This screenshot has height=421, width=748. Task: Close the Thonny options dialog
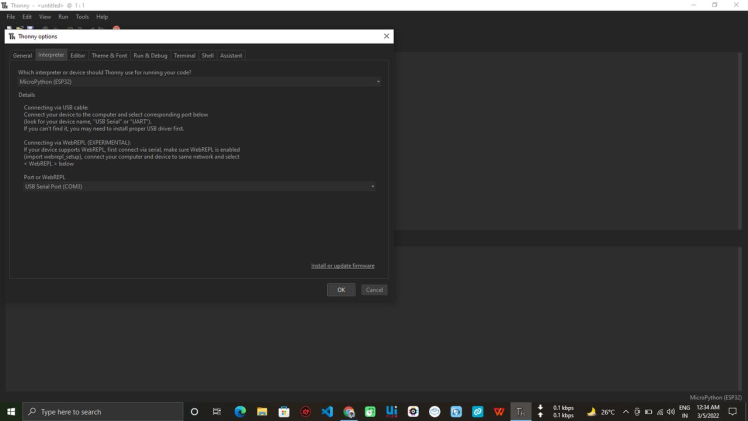[386, 36]
